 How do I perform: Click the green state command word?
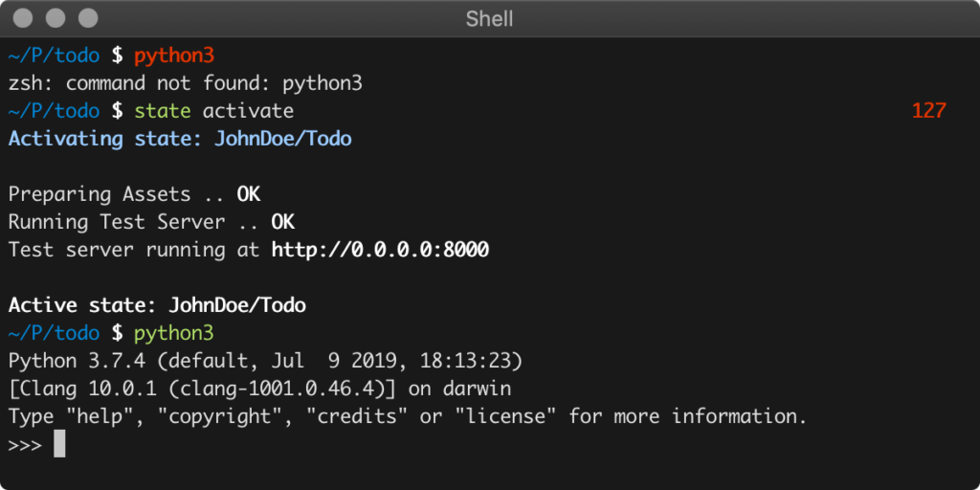click(x=163, y=111)
